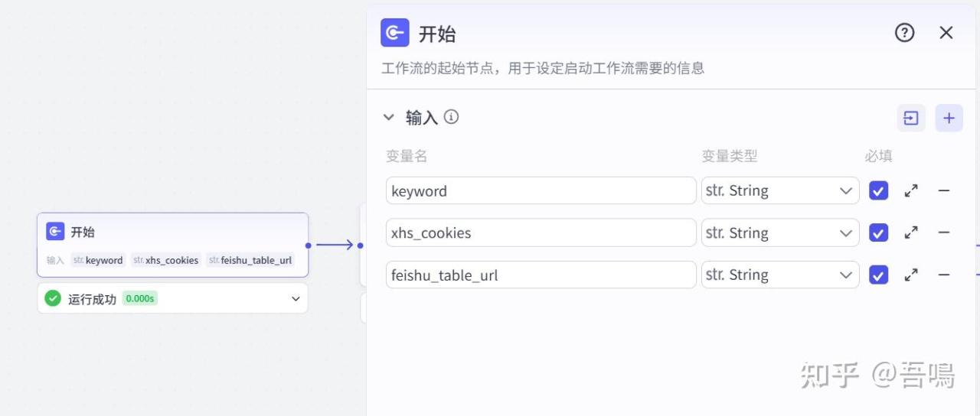Collapse the 输入 section chevron
The image size is (980, 416).
pos(389,118)
